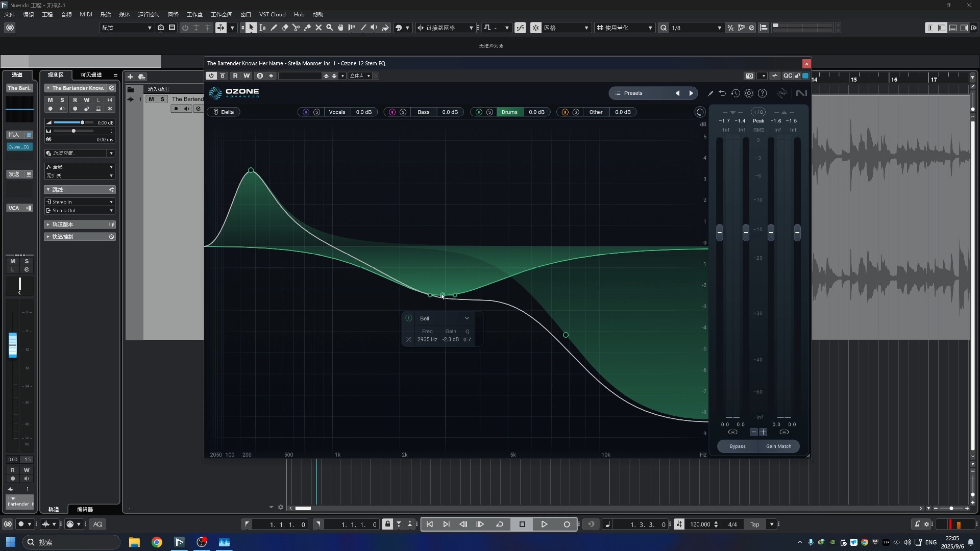Select the Erase tool
This screenshot has height=551, width=980.
coord(285,28)
